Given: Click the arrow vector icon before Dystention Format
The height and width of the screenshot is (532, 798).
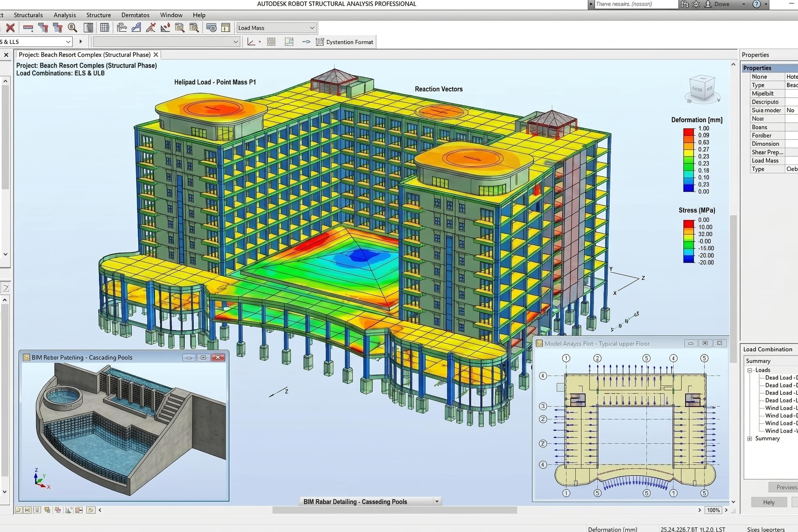Looking at the screenshot, I should (306, 42).
